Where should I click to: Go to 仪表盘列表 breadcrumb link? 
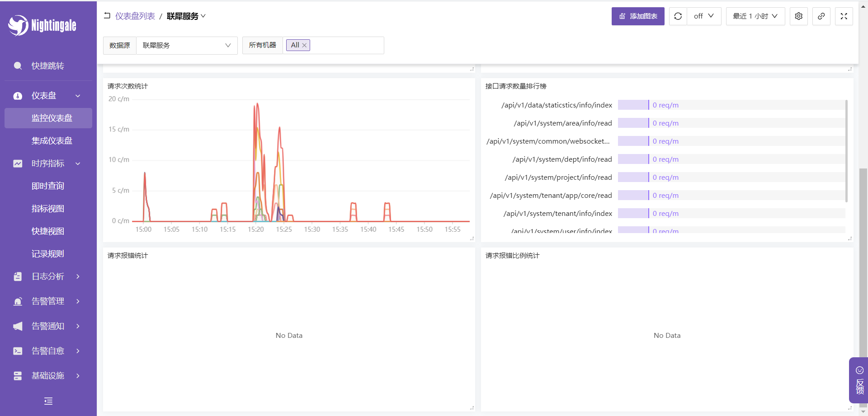(x=135, y=16)
